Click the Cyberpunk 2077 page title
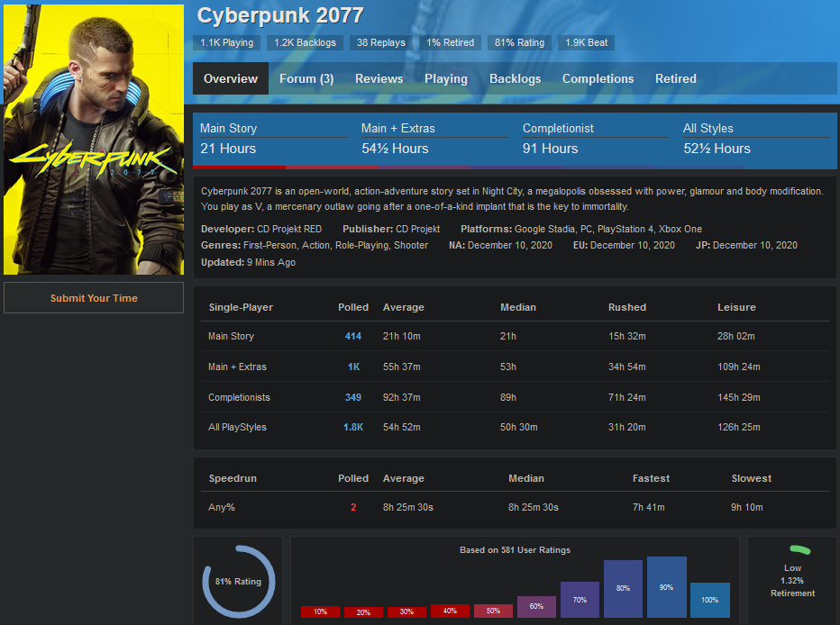Image resolution: width=840 pixels, height=625 pixels. 280,15
